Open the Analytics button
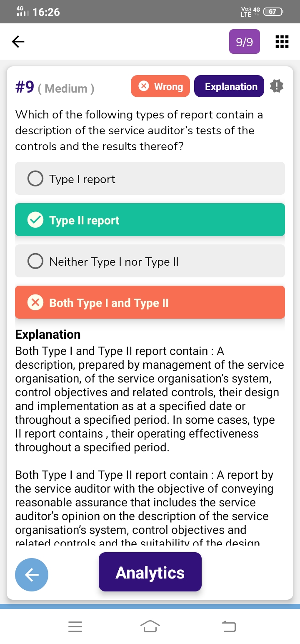The height and width of the screenshot is (644, 300). tap(150, 572)
